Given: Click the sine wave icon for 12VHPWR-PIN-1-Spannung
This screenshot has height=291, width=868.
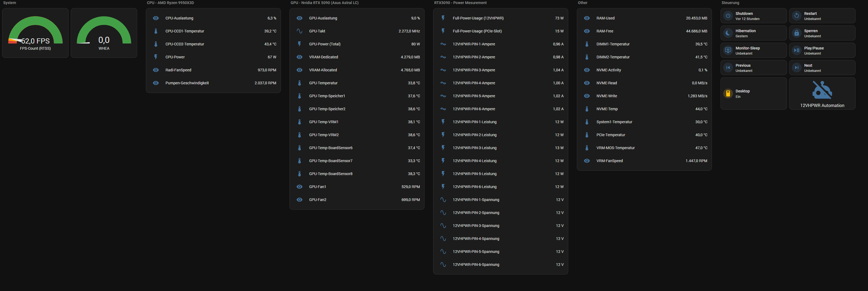Looking at the screenshot, I should pyautogui.click(x=443, y=200).
